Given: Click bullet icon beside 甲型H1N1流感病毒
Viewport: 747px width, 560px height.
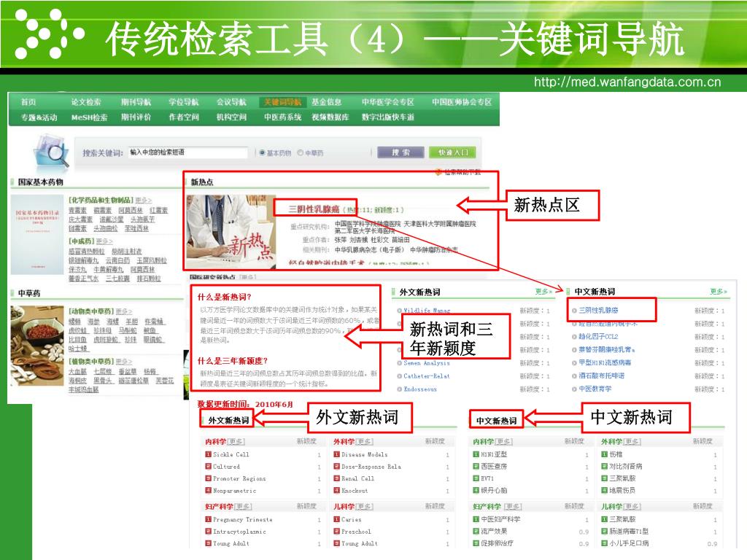Looking at the screenshot, I should 575,363.
